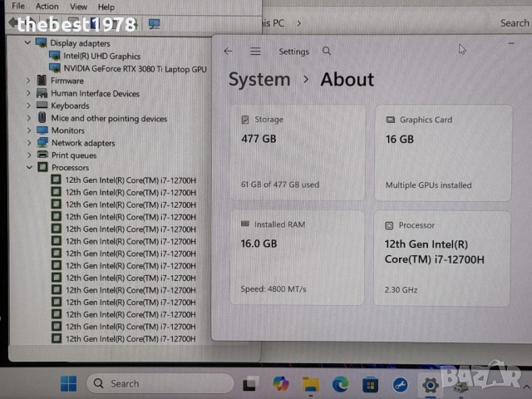The width and height of the screenshot is (532, 399).
Task: Open the Settings hamburger navigation menu
Action: [255, 52]
